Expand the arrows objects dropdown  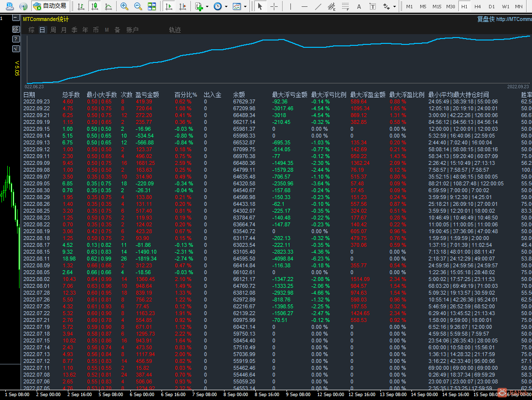coord(394,6)
